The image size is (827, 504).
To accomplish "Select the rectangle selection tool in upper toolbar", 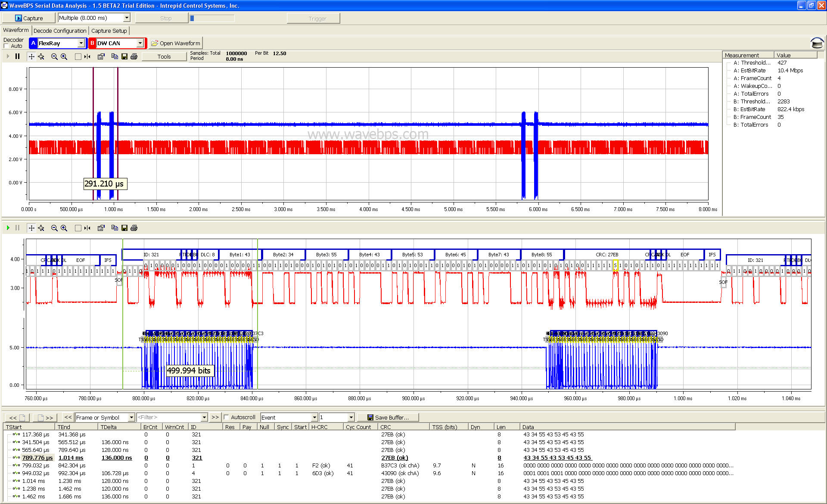I will [x=78, y=56].
